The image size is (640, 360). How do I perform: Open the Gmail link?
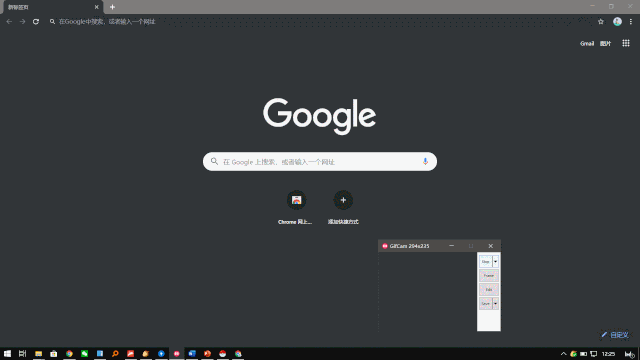pyautogui.click(x=587, y=43)
